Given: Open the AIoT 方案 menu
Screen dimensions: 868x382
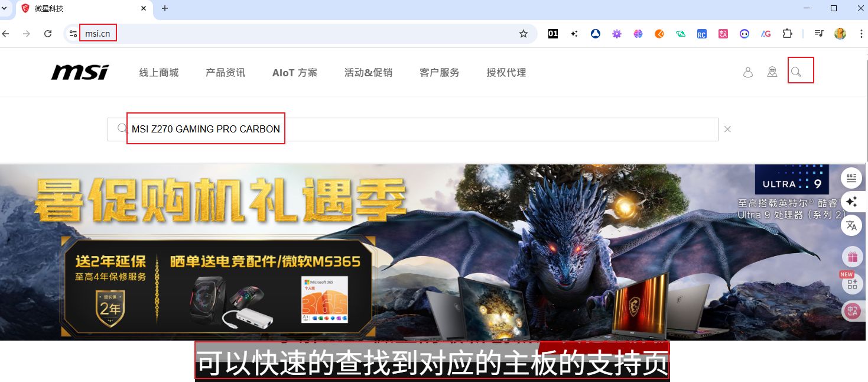Looking at the screenshot, I should pyautogui.click(x=295, y=73).
